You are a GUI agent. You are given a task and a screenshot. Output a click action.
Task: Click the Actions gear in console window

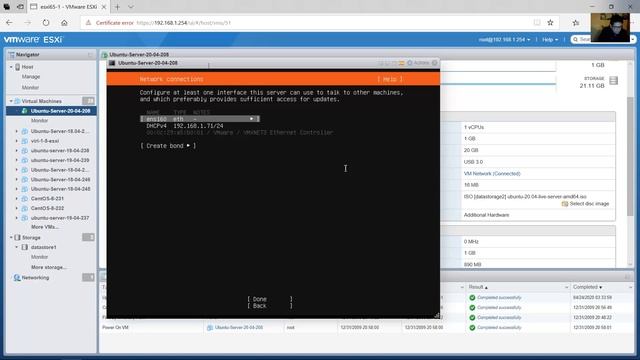pos(409,63)
